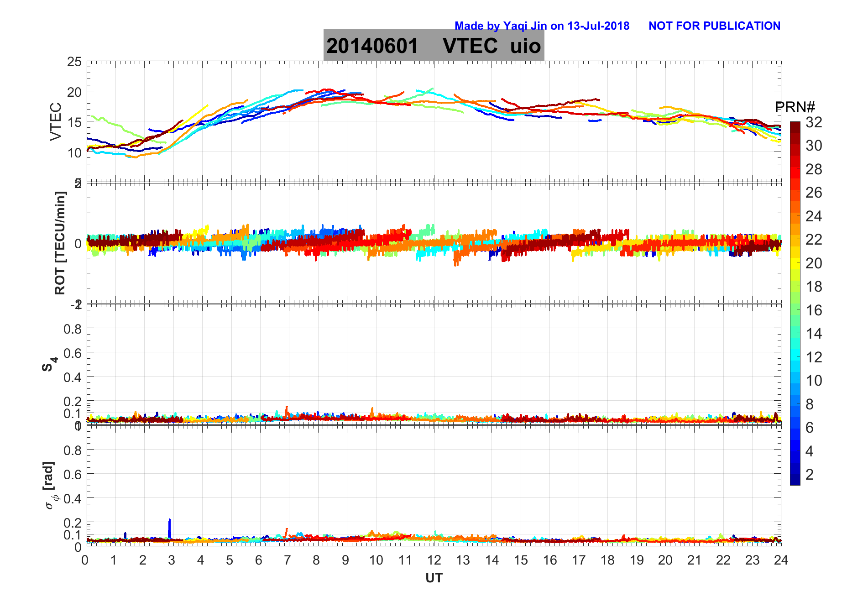
Task: Click the x-axis tick label 0
Action: pyautogui.click(x=85, y=560)
